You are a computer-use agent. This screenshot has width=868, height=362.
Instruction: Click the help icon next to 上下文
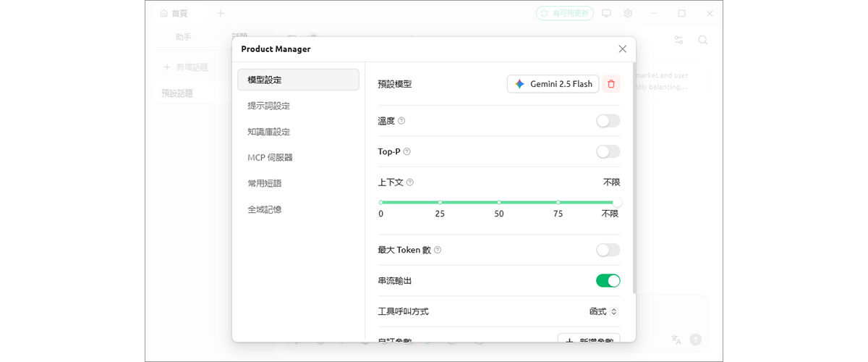pos(410,182)
